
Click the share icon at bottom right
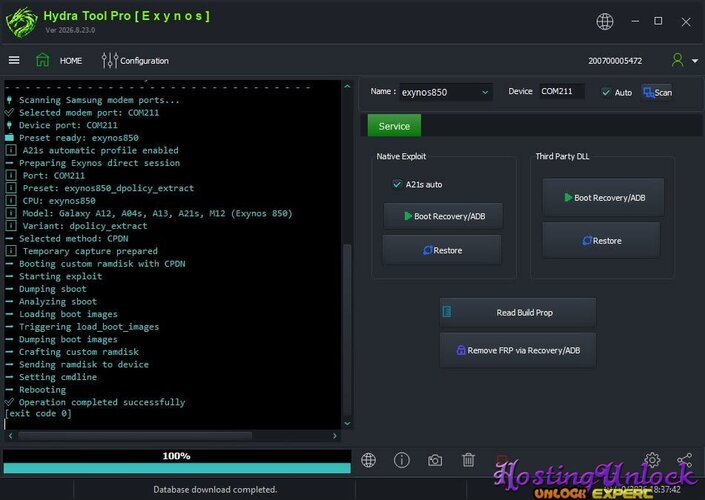coord(685,460)
